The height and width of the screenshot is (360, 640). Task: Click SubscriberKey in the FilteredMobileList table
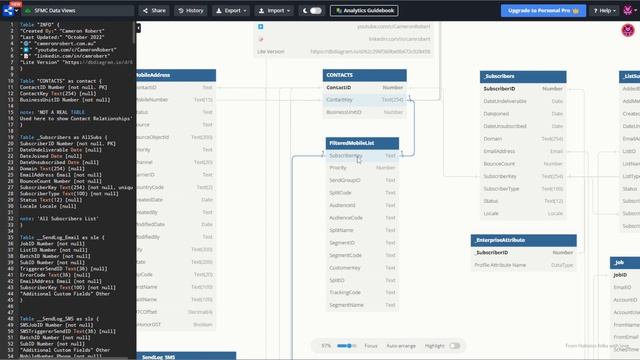click(362, 156)
